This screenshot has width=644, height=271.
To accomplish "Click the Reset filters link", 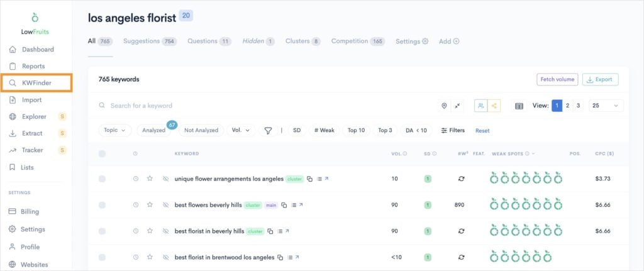I will coord(482,131).
